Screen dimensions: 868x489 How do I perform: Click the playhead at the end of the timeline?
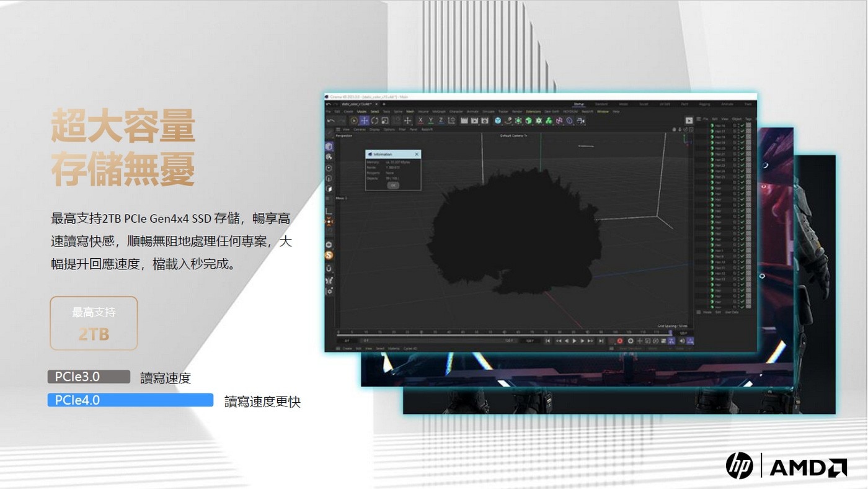tap(670, 332)
